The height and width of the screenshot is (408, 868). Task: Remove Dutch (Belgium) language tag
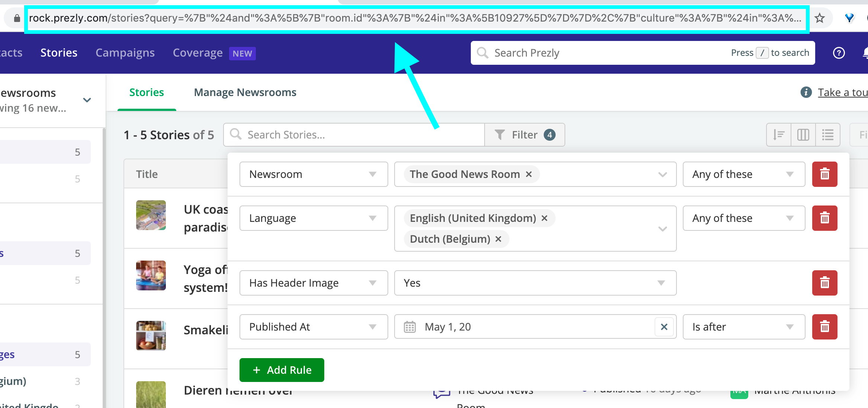click(x=498, y=239)
